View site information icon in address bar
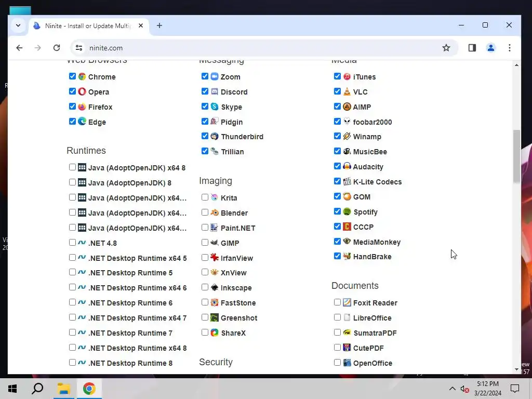 pyautogui.click(x=79, y=48)
